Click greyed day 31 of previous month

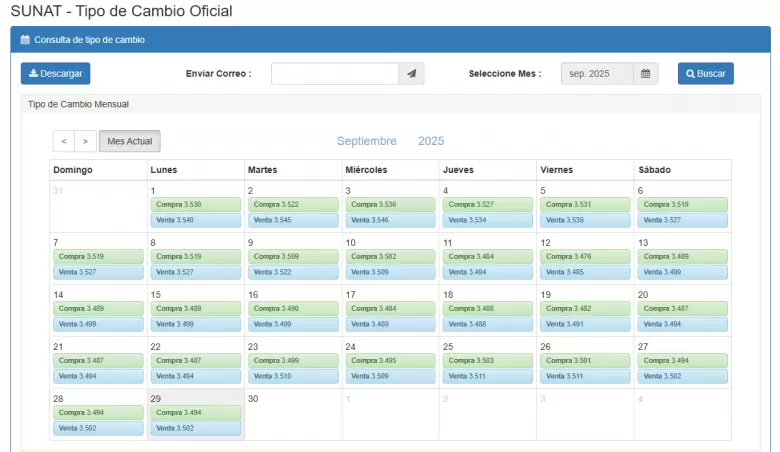pos(58,191)
